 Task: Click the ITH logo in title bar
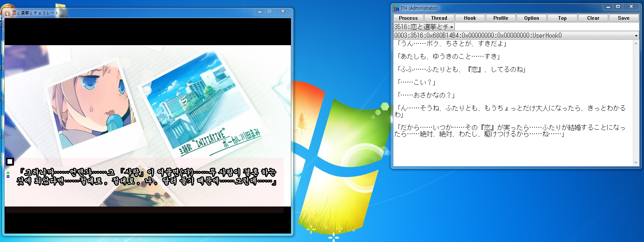[396, 8]
